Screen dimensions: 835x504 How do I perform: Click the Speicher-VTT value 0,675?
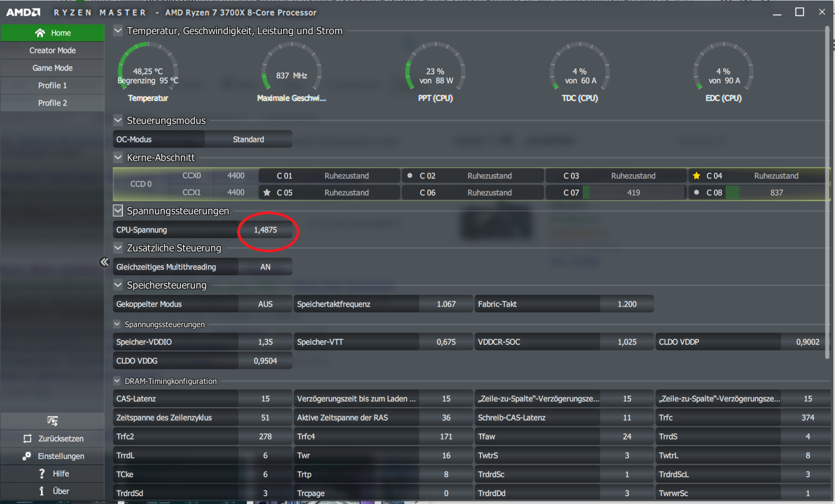tap(446, 342)
